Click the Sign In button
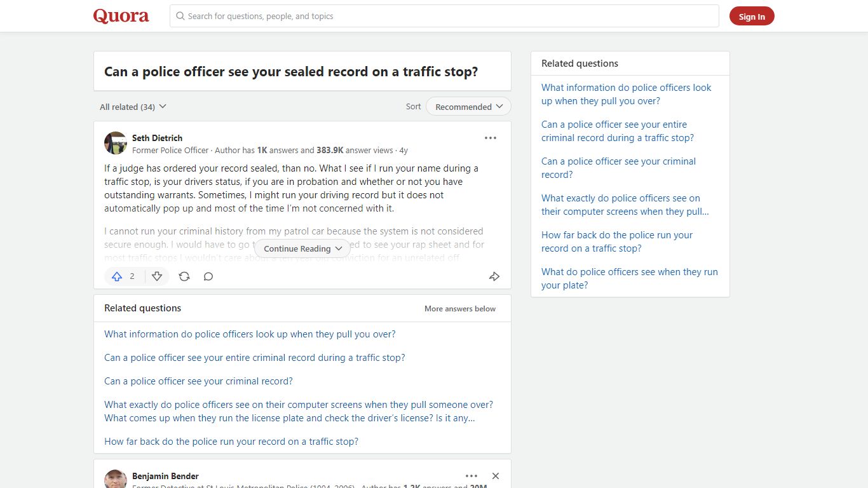 pos(752,17)
